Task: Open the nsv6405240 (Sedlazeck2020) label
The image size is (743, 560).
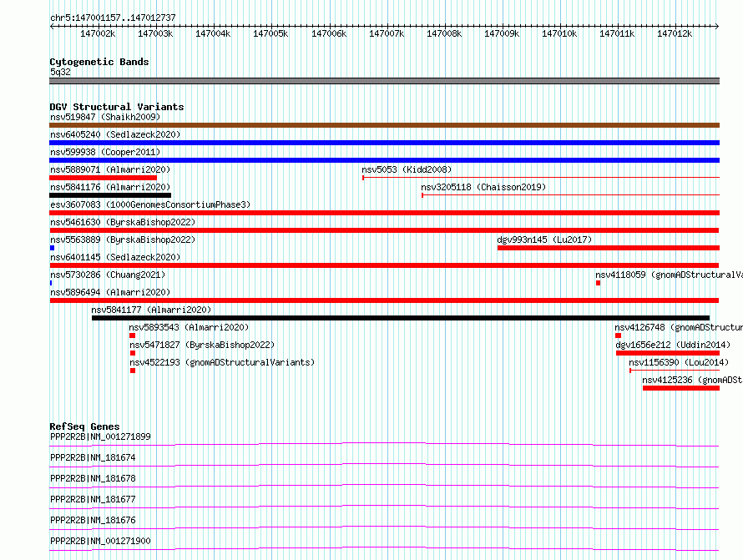Action: point(115,134)
